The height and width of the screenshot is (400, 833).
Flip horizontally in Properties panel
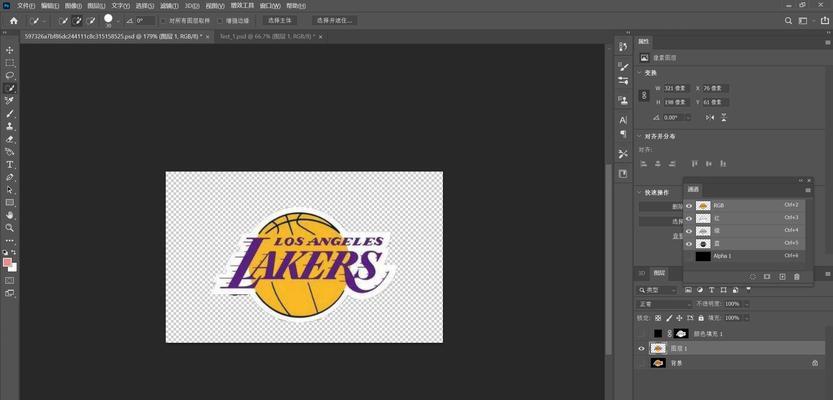710,117
